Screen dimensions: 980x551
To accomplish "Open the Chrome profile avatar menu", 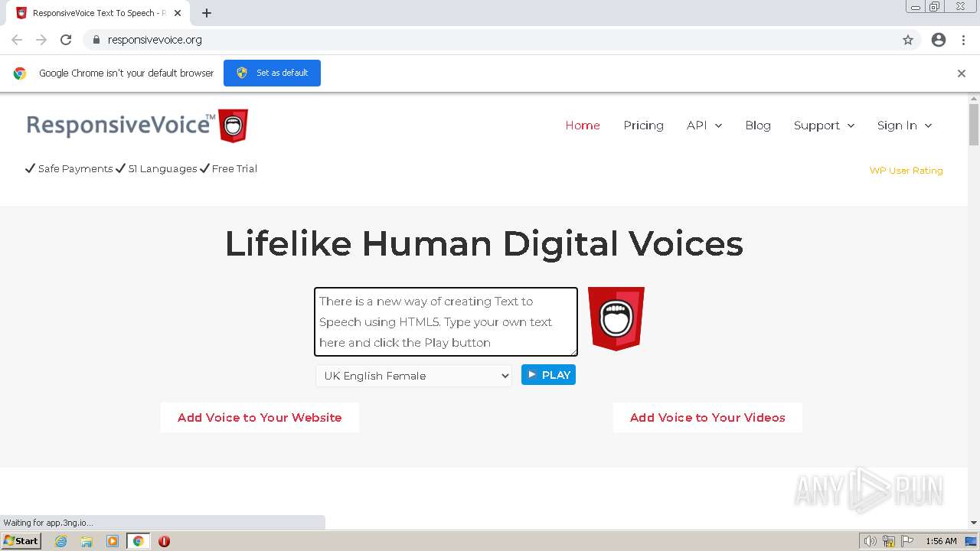I will [x=939, y=40].
